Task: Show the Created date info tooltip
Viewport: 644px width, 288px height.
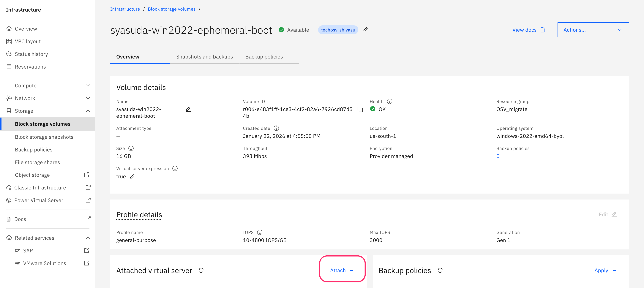Action: tap(276, 128)
